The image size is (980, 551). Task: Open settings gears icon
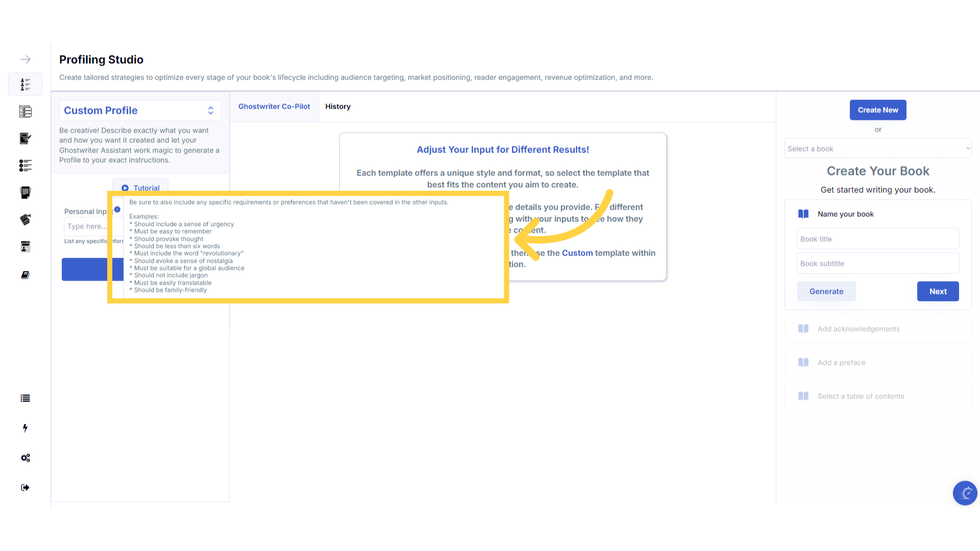[26, 458]
